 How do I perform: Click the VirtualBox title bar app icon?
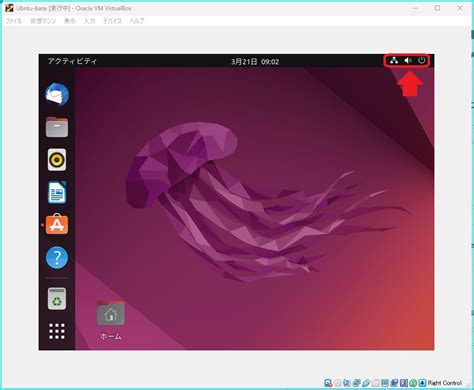point(9,8)
